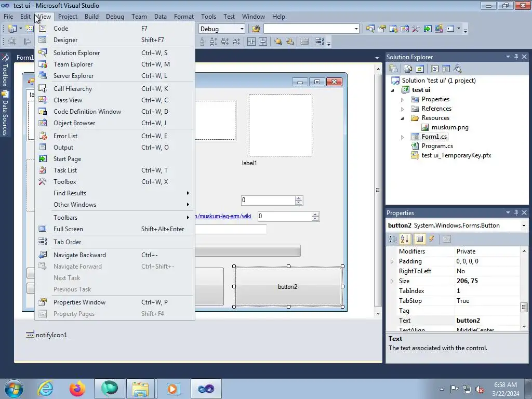Viewport: 532px width, 399px height.
Task: Show the Error List window
Action: (115, 136)
